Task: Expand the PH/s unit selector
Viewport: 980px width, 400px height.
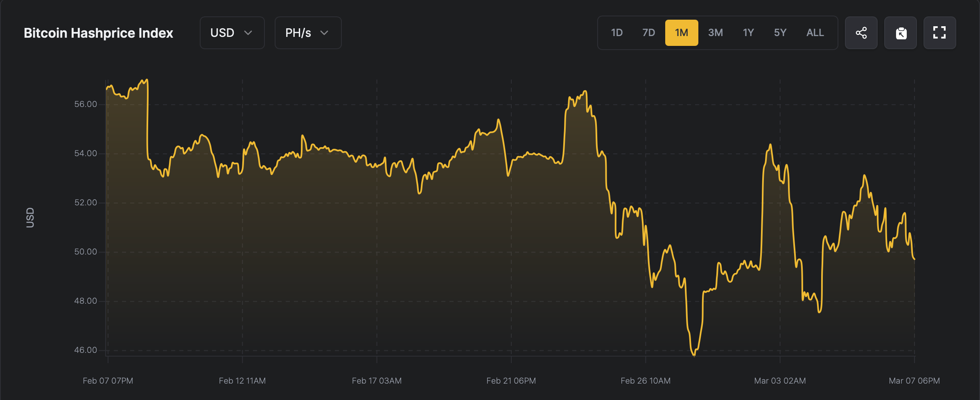Action: (x=308, y=33)
